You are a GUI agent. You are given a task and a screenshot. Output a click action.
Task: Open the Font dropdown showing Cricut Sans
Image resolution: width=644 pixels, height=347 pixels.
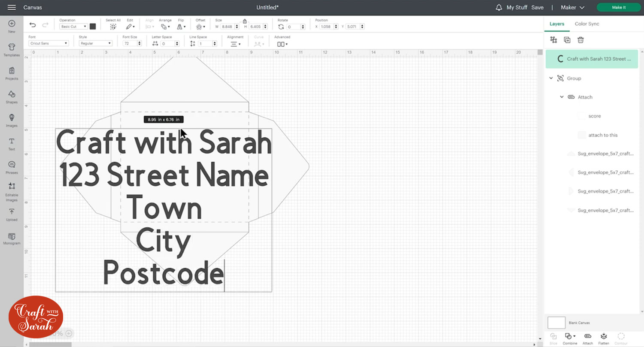point(49,43)
